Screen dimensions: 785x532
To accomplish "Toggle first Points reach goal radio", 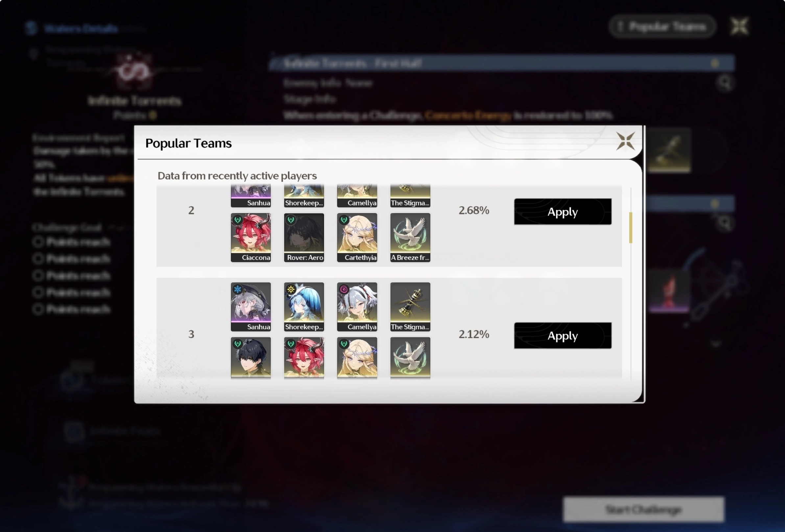I will (38, 242).
